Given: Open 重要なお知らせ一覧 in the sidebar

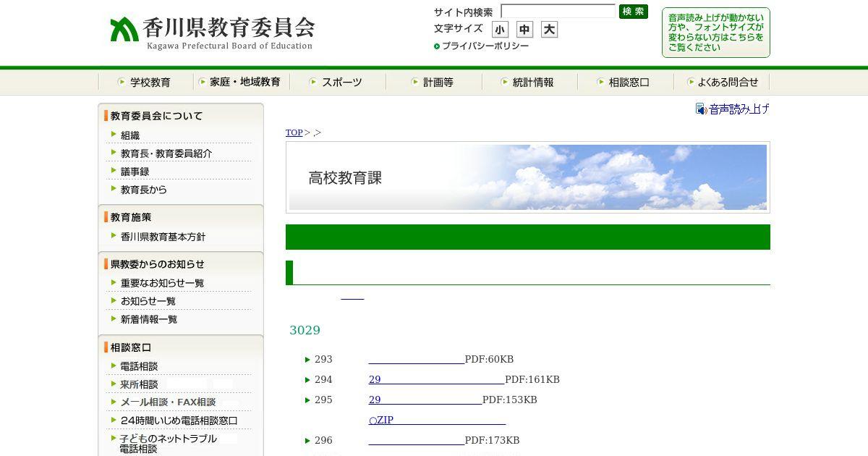Looking at the screenshot, I should click(x=162, y=283).
